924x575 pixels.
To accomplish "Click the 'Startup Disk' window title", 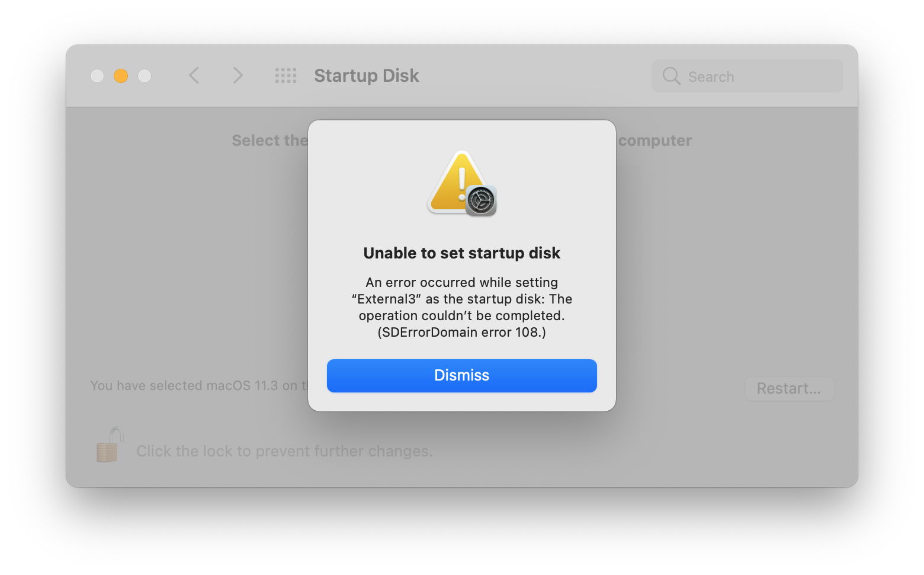I will tap(366, 75).
